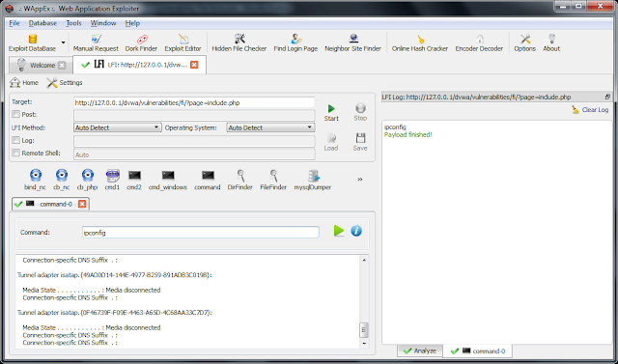Click the Load button
618x364 pixels.
331,143
